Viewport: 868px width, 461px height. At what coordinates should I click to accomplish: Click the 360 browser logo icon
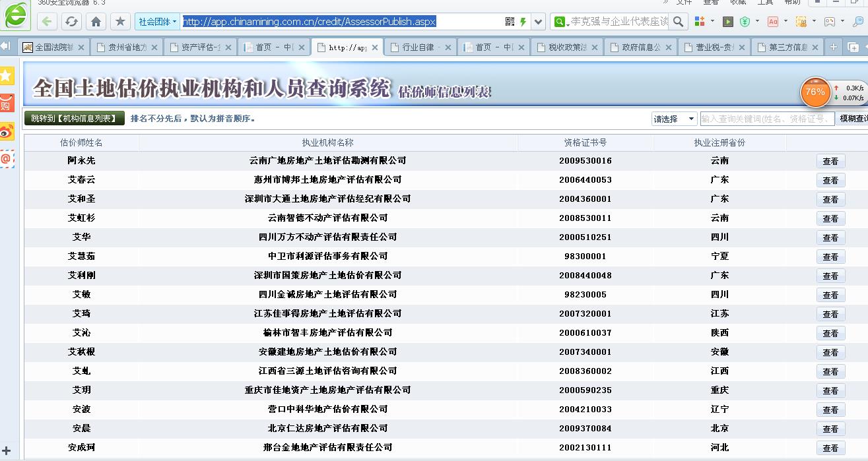16,15
